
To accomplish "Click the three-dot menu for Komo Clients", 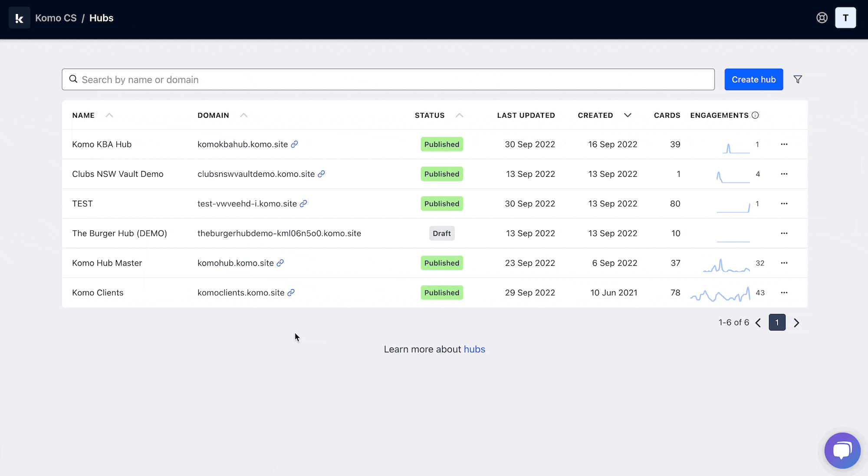I will click(784, 293).
